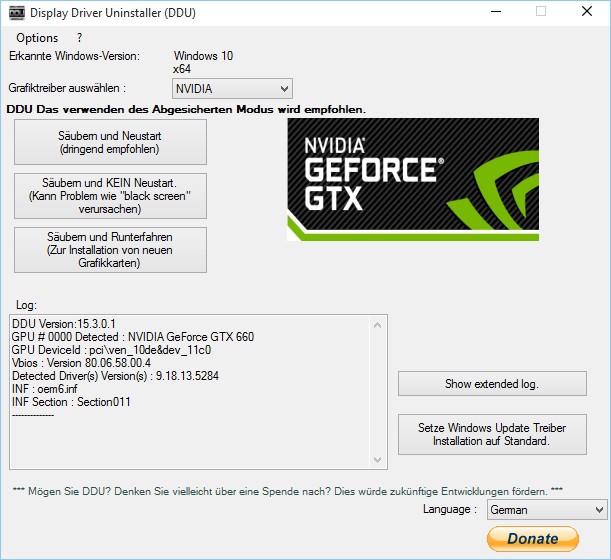Open the Options menu
The image size is (611, 560).
37,38
